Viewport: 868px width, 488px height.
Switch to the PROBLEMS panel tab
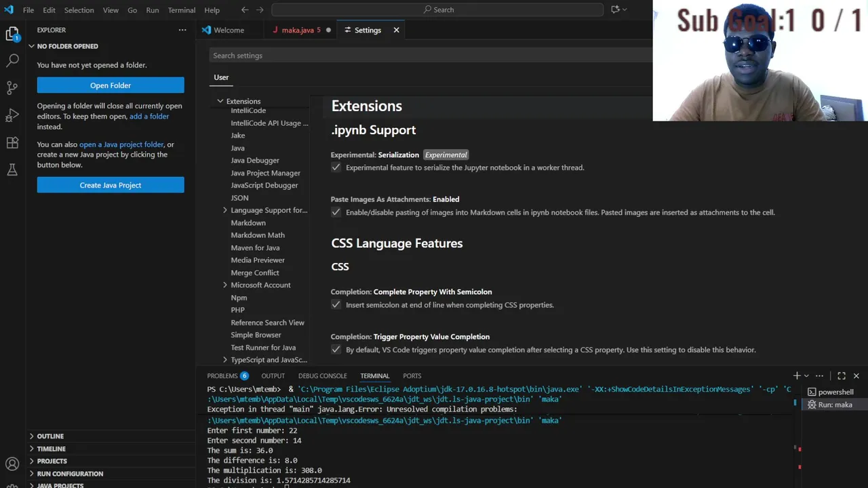coord(228,375)
